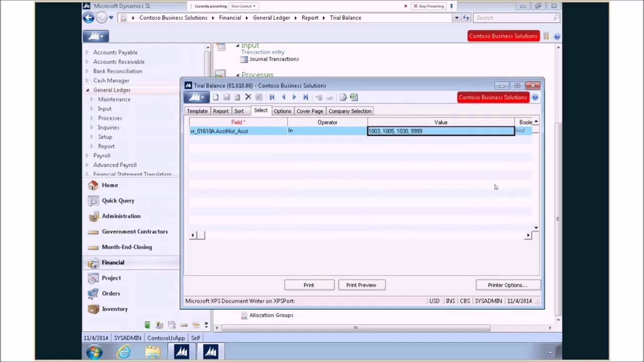Navigate back with the blue arrow
The height and width of the screenshot is (362, 644).
pos(89,18)
